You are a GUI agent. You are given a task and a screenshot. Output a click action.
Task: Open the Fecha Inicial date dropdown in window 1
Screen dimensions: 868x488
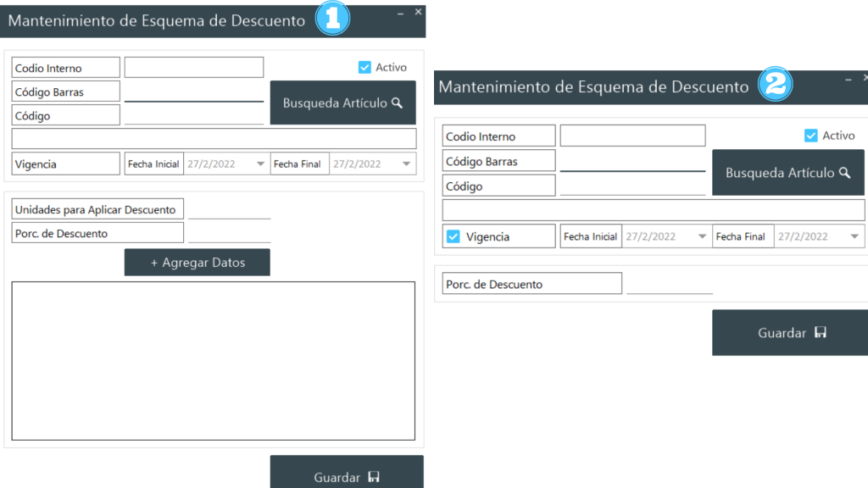pyautogui.click(x=260, y=164)
